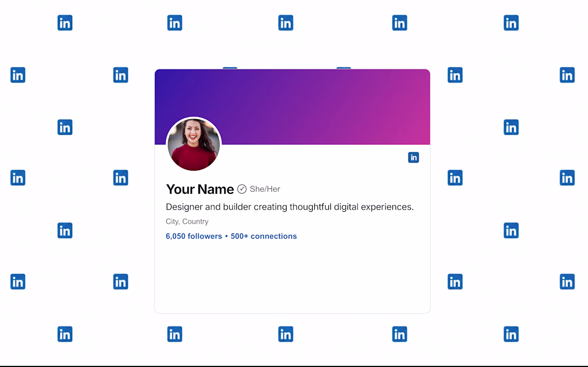Open the 6,050 followers link
This screenshot has width=588, height=367.
[194, 236]
